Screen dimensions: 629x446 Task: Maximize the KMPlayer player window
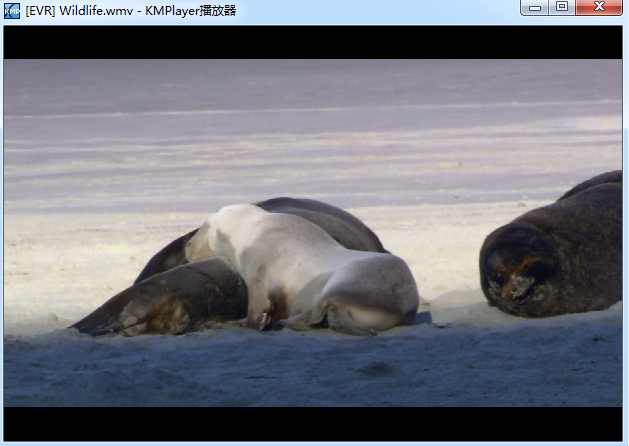point(562,7)
